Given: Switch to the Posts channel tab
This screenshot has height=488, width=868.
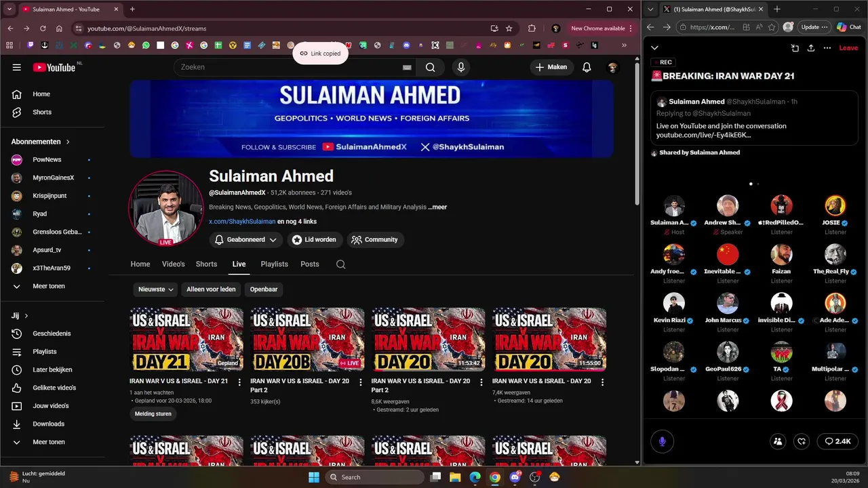Looking at the screenshot, I should (x=310, y=264).
